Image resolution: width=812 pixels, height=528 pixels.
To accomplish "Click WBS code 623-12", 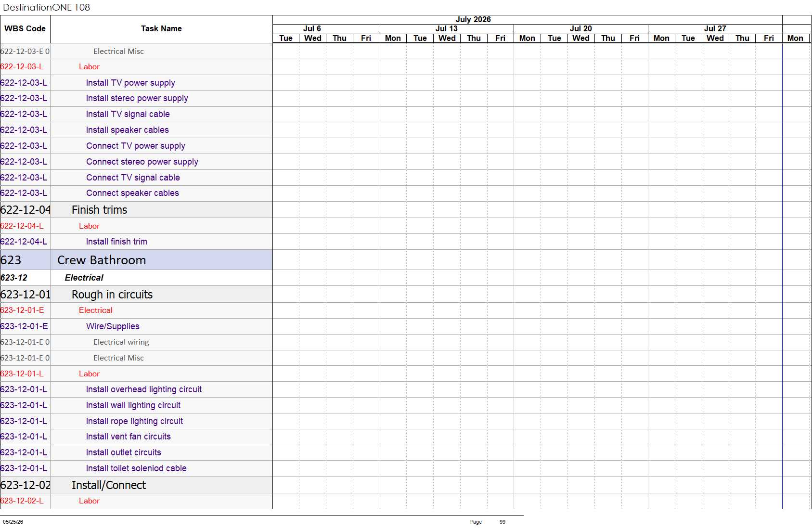I will (14, 278).
